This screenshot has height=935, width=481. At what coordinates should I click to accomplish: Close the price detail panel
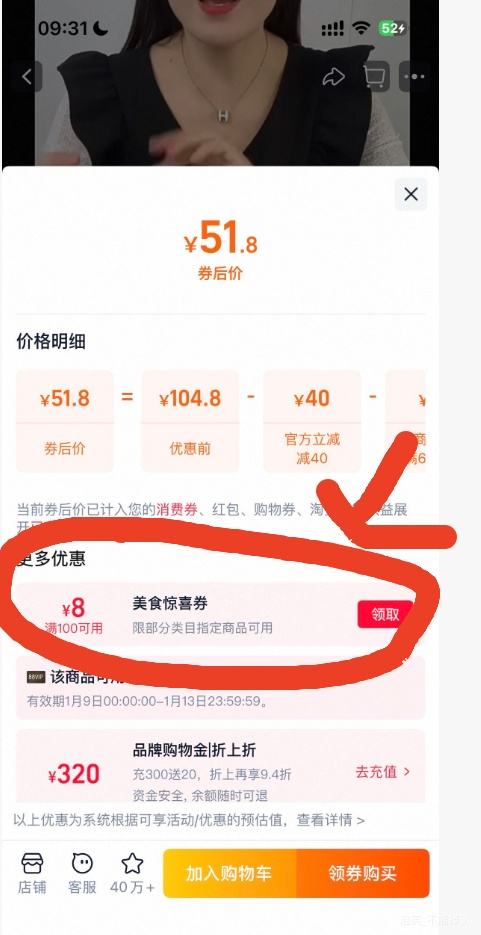tap(411, 194)
